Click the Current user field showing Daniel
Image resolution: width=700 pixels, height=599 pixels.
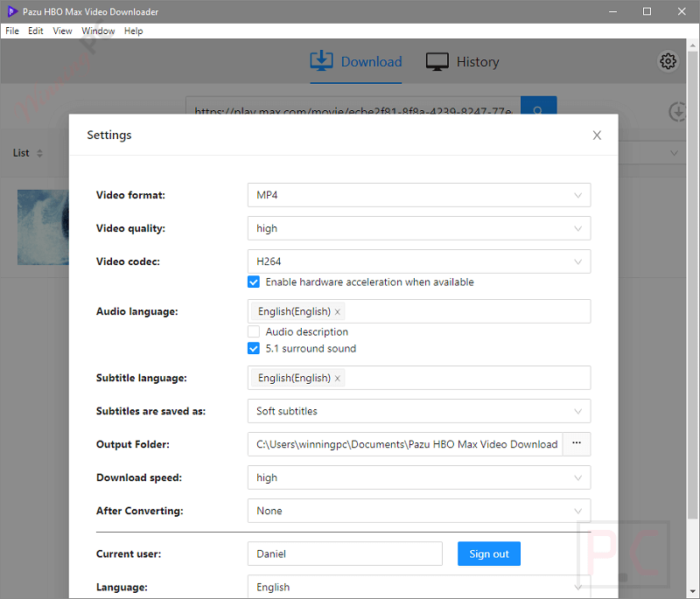click(x=345, y=554)
